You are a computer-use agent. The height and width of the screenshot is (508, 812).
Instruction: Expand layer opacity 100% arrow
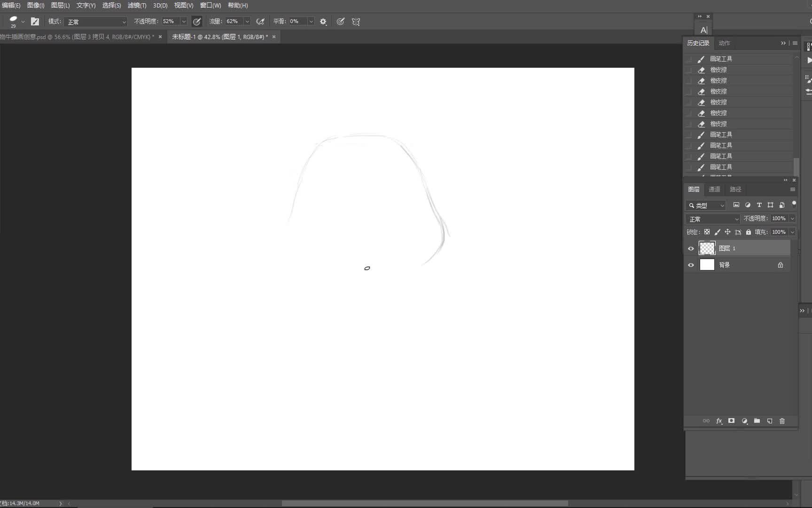click(x=792, y=219)
